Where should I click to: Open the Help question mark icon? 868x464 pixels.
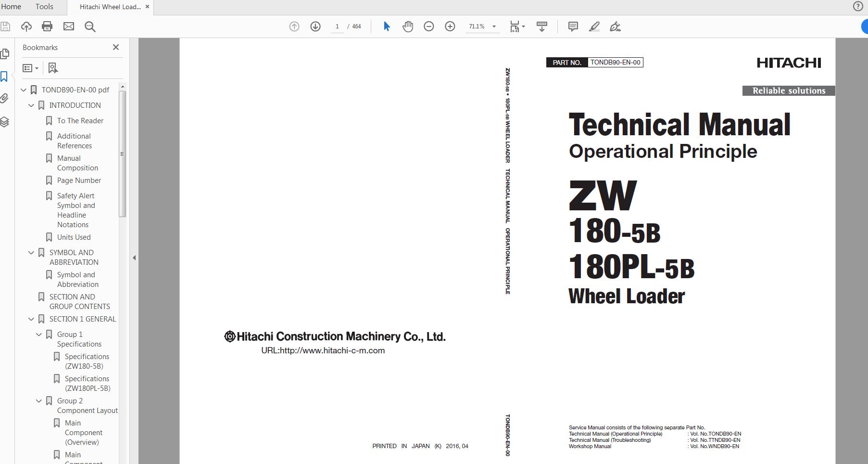(x=858, y=6)
